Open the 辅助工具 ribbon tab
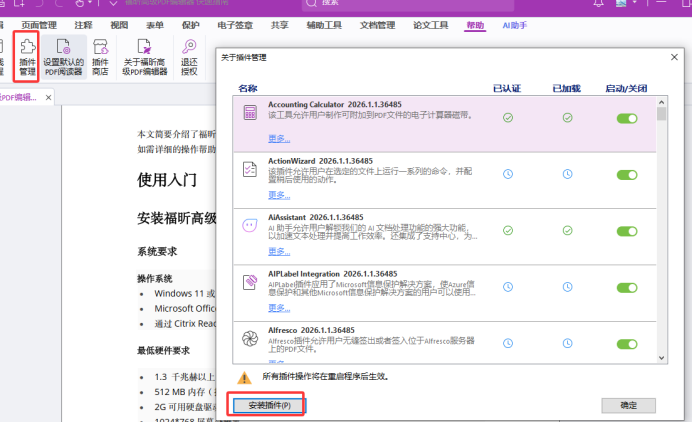Image resolution: width=693 pixels, height=422 pixels. 324,26
